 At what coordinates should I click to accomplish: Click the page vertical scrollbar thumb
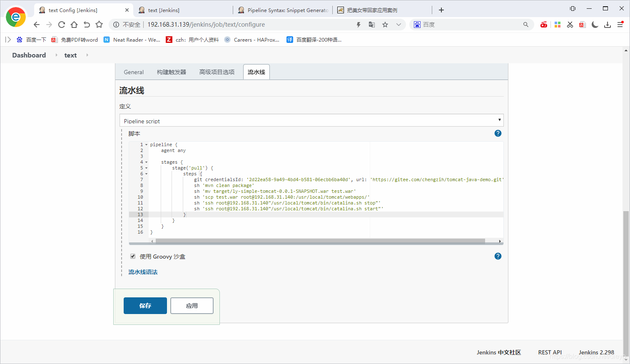click(626, 284)
